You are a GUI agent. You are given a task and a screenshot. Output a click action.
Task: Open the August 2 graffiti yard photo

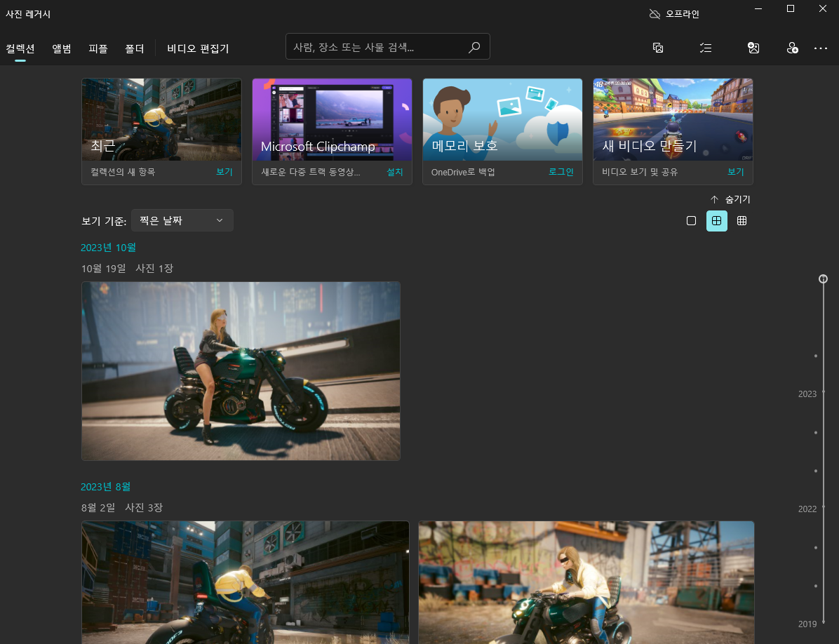(586, 582)
